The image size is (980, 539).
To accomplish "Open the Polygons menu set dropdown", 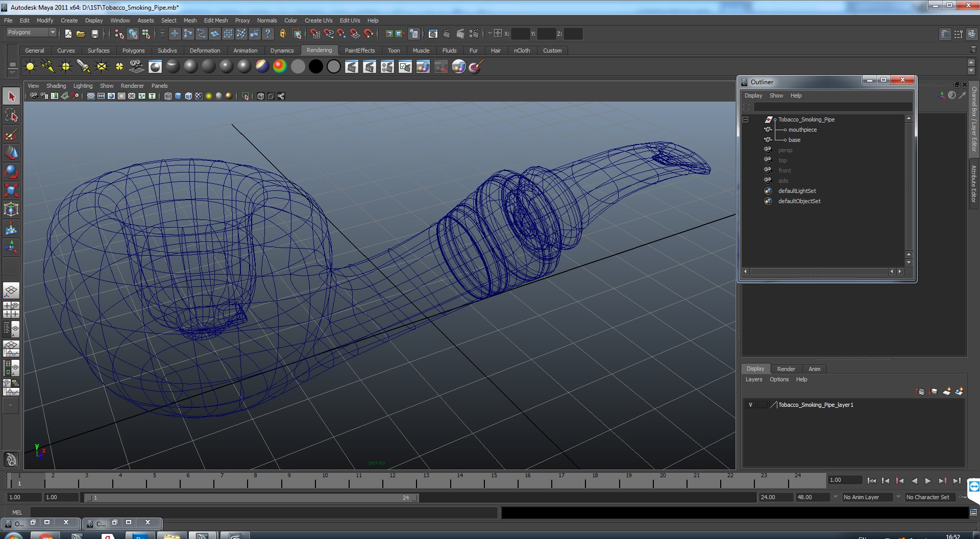I will 31,33.
